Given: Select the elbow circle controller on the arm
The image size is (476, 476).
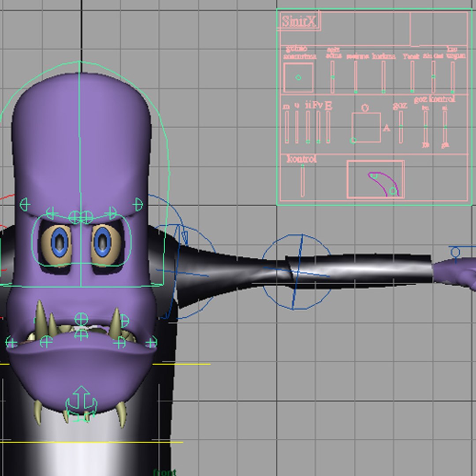Looking at the screenshot, I should tap(297, 272).
